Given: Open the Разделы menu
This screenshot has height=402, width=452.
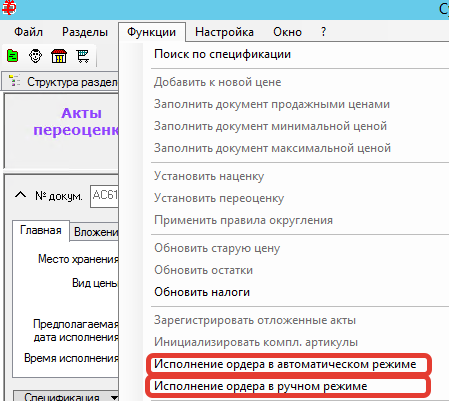Looking at the screenshot, I should (x=85, y=32).
